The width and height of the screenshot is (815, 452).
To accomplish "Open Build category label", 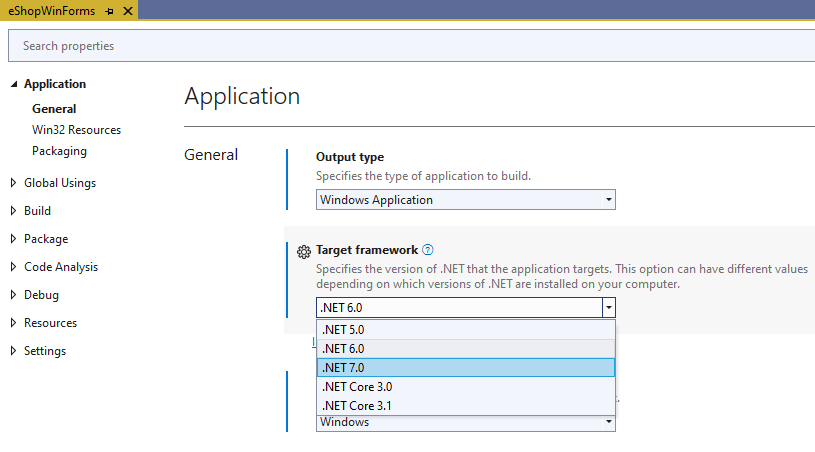I will coord(37,210).
